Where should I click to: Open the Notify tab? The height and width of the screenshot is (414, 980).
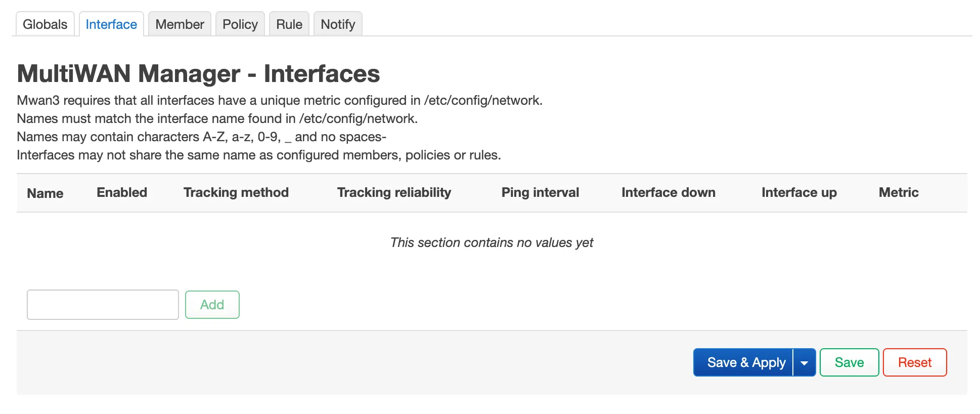338,24
